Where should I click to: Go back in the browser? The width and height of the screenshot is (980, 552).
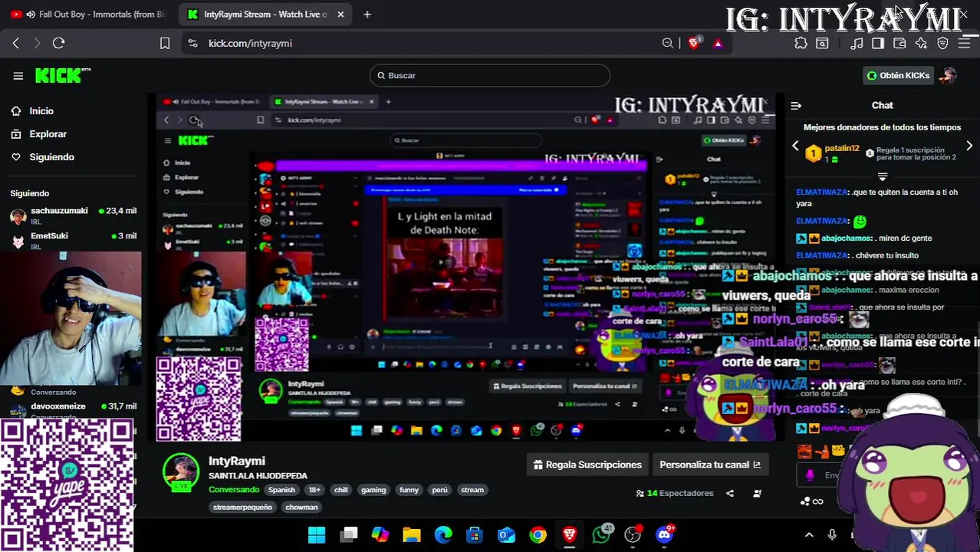[x=16, y=44]
